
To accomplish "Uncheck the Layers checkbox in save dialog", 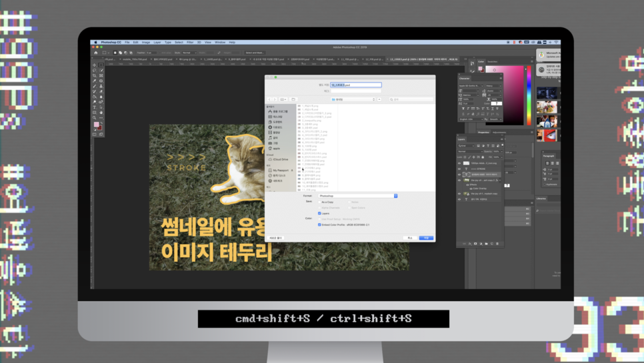I will coord(319,213).
